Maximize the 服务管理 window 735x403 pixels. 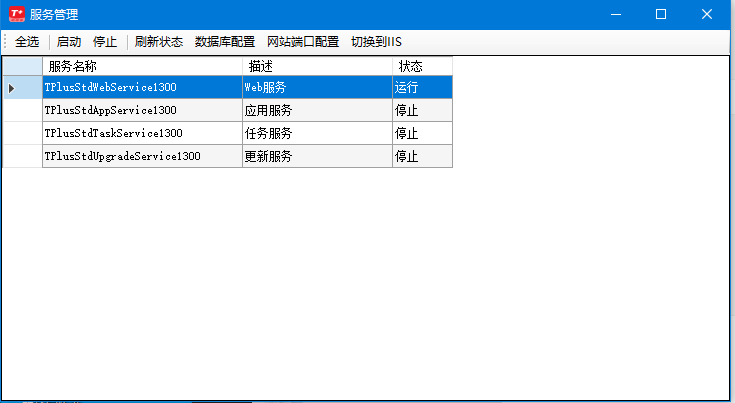click(x=661, y=15)
